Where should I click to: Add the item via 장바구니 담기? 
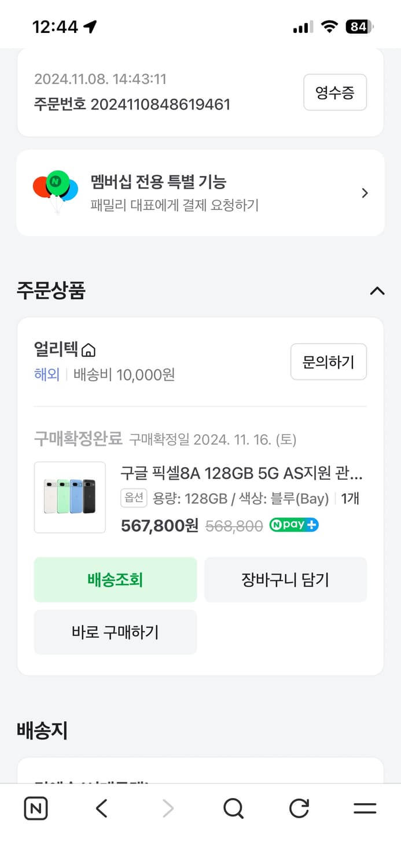tap(285, 579)
